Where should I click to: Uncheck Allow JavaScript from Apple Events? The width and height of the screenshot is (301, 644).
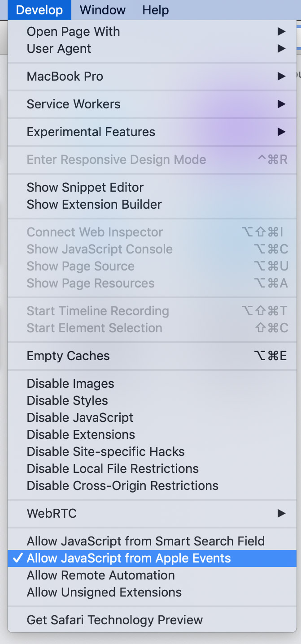pos(129,558)
